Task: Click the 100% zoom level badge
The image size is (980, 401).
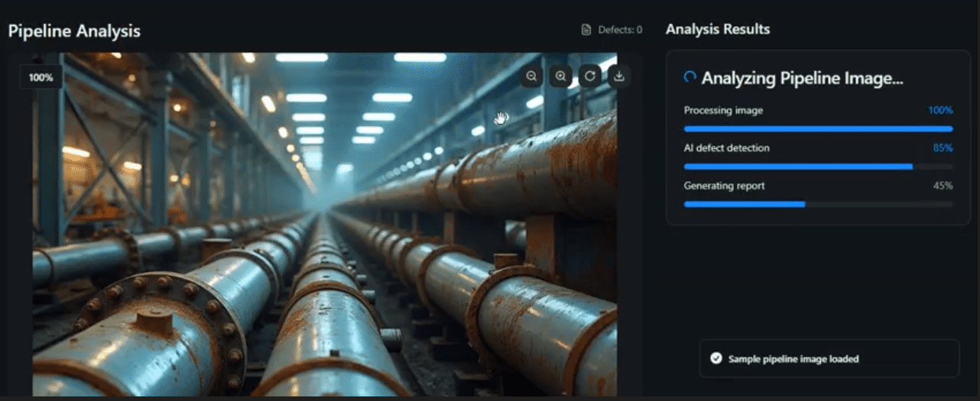Action: click(x=41, y=77)
